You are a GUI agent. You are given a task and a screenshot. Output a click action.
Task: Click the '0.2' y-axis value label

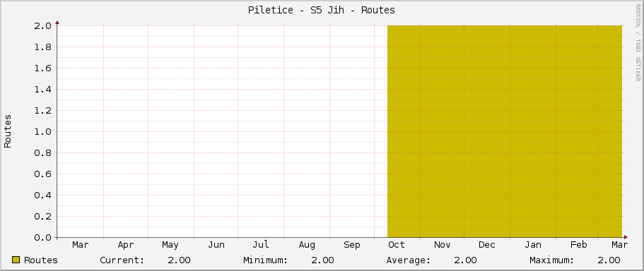tap(42, 217)
